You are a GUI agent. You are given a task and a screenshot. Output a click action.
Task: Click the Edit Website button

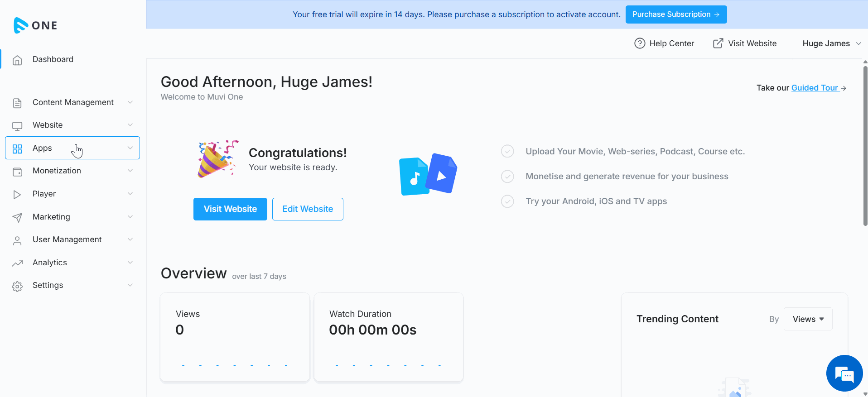308,209
